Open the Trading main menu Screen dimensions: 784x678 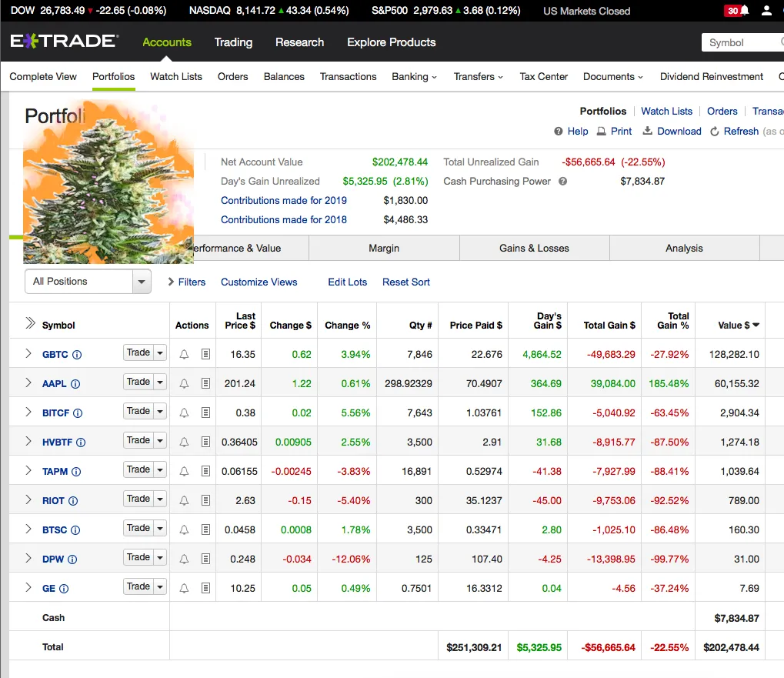pyautogui.click(x=233, y=42)
